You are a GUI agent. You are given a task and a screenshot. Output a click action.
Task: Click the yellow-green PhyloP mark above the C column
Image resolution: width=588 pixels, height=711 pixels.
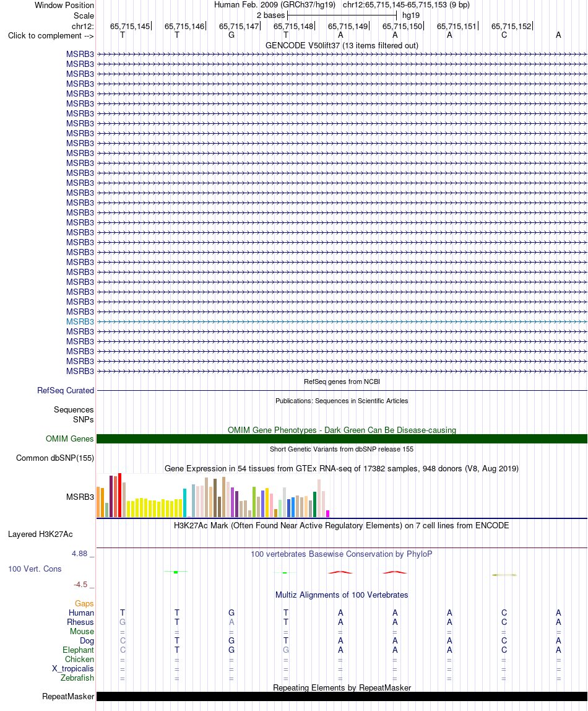pyautogui.click(x=504, y=575)
